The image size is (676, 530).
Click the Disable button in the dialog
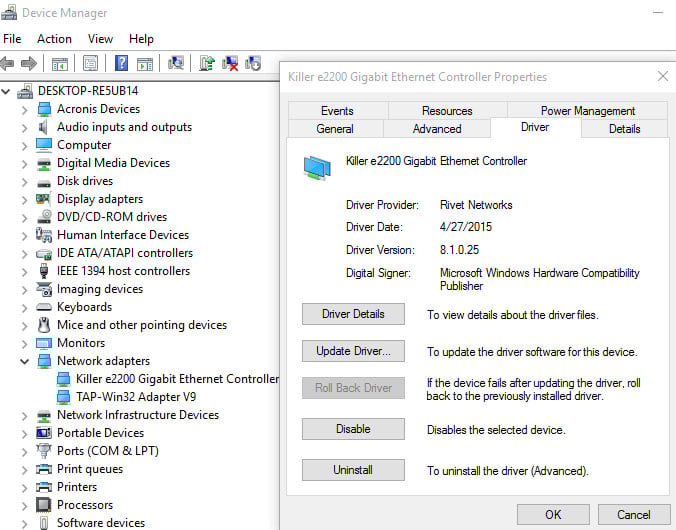click(x=353, y=429)
